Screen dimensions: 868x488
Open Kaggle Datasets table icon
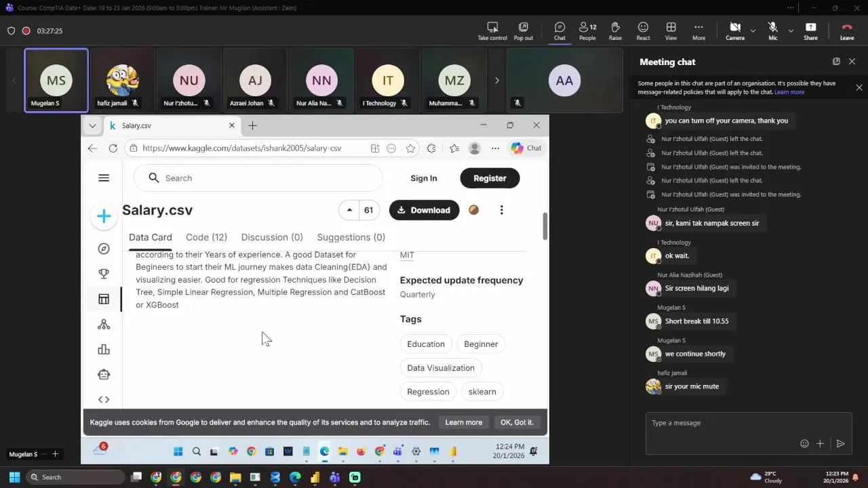pyautogui.click(x=104, y=299)
